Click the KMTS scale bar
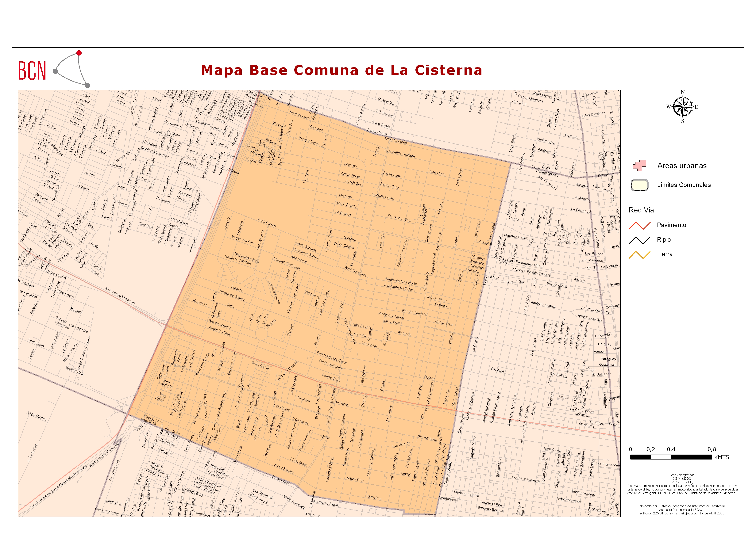 tap(671, 457)
